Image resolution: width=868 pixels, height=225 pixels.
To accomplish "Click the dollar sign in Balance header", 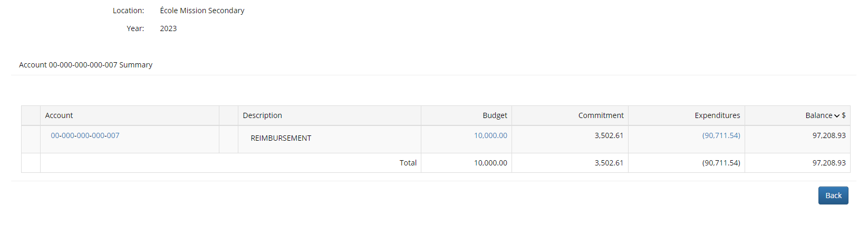I will pos(844,115).
